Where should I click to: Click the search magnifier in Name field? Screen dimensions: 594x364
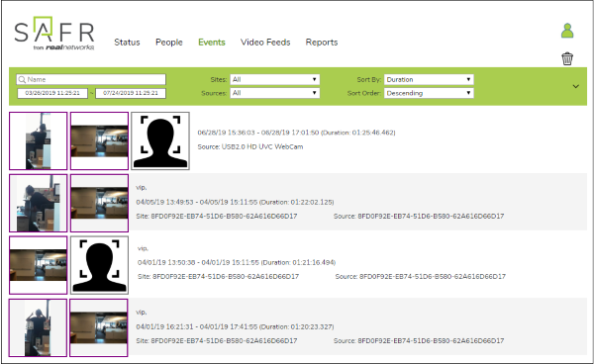[22, 79]
